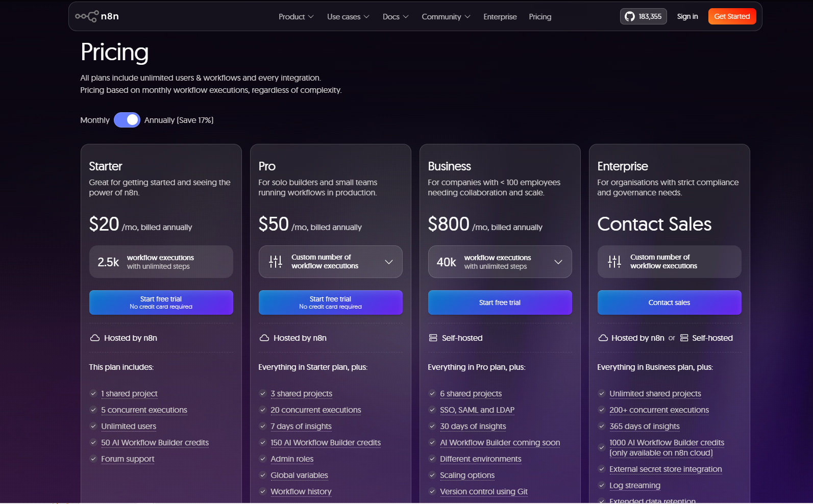Open the 7 days of insights link
Image resolution: width=813 pixels, height=504 pixels.
(301, 426)
